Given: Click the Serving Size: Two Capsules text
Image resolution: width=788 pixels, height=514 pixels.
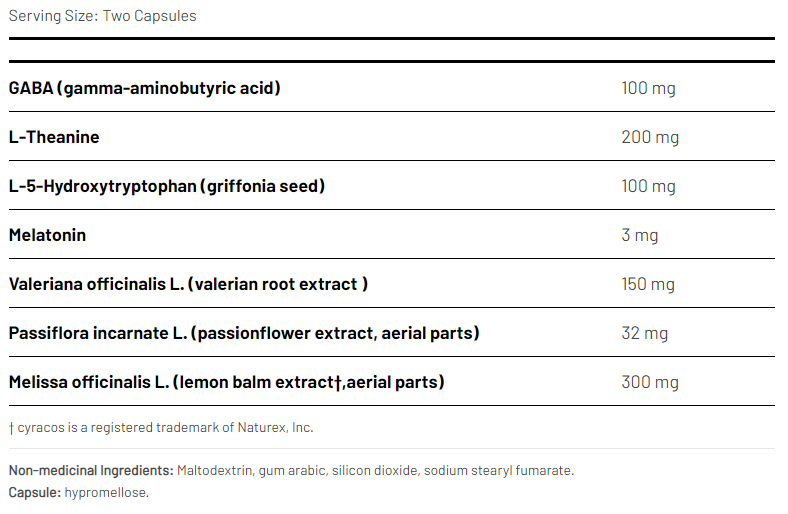Looking at the screenshot, I should click(103, 16).
